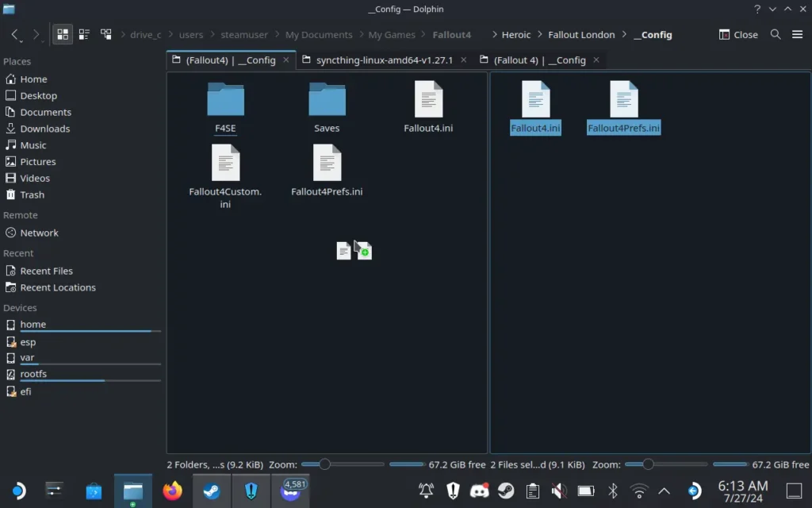Screen dimensions: 812x508
Task: Adjust right pane zoom slider
Action: point(666,464)
